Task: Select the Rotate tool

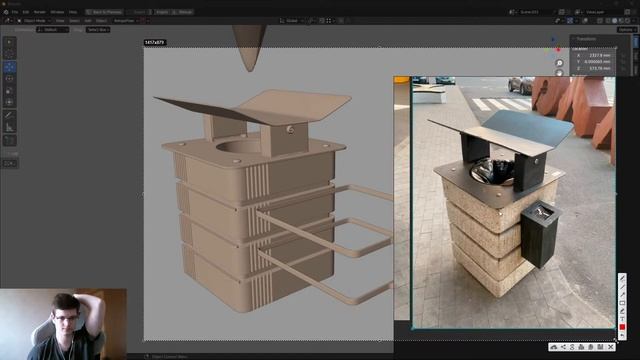Action: coord(9,79)
